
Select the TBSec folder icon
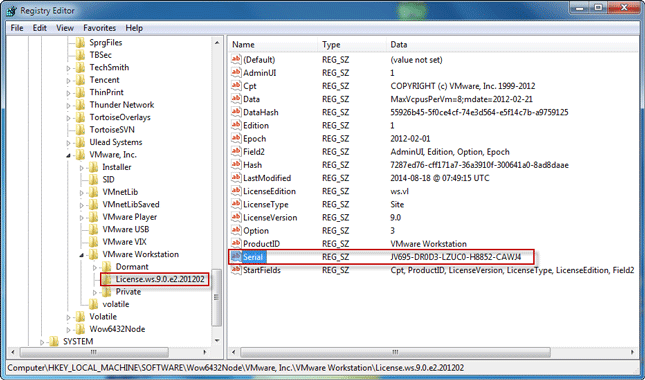(81, 55)
